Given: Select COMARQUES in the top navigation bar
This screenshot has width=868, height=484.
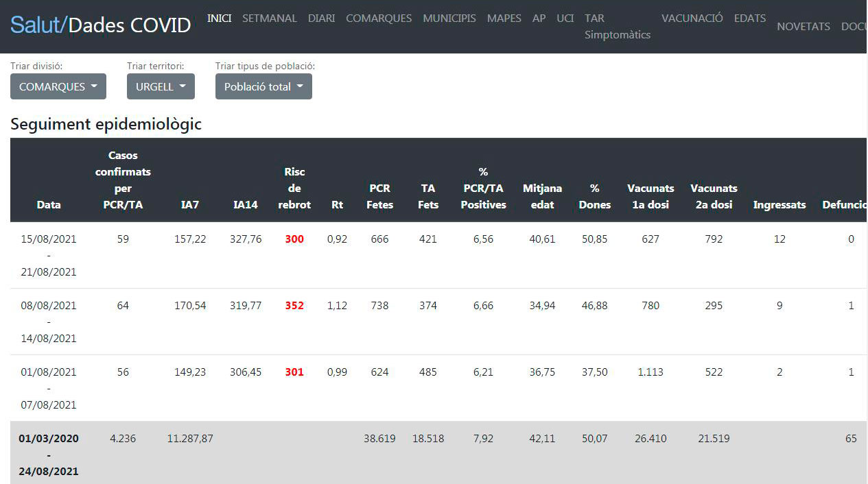Looking at the screenshot, I should pos(379,19).
